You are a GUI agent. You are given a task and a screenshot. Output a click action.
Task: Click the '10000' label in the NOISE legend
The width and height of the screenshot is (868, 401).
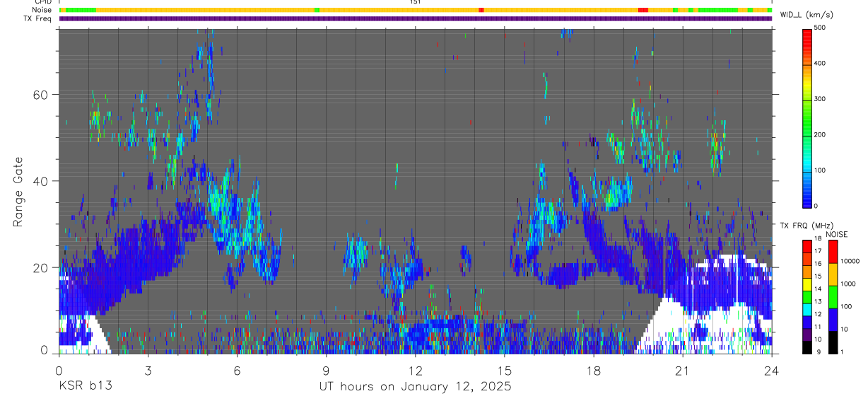[850, 261]
